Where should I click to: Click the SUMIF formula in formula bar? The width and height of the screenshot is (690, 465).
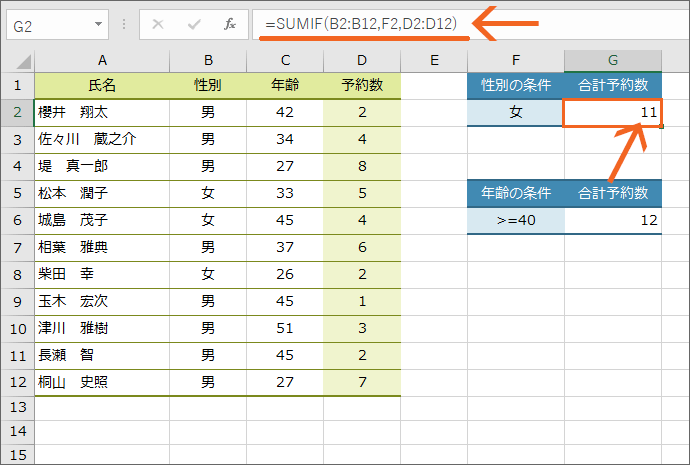[x=361, y=24]
